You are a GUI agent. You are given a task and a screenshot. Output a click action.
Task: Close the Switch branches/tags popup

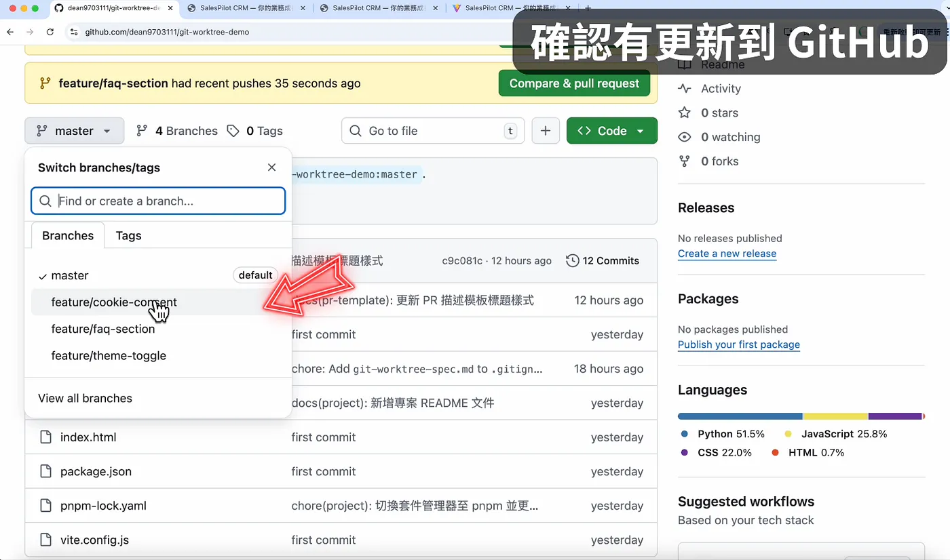[x=271, y=167]
